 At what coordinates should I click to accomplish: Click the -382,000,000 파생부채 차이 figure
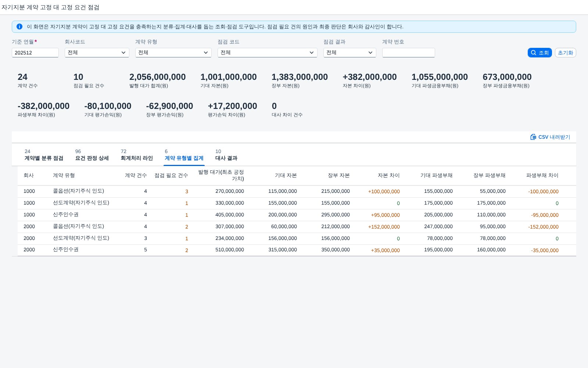(x=43, y=106)
